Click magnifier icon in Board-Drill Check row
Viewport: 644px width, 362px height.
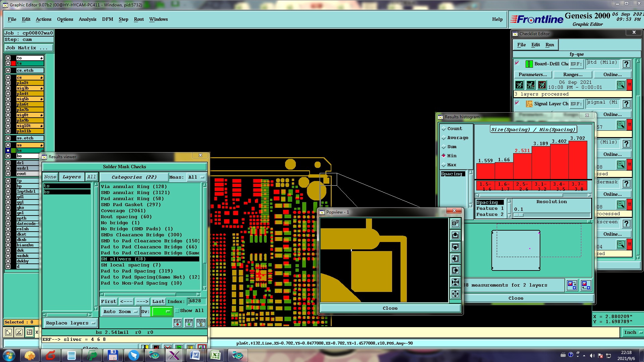pyautogui.click(x=621, y=85)
